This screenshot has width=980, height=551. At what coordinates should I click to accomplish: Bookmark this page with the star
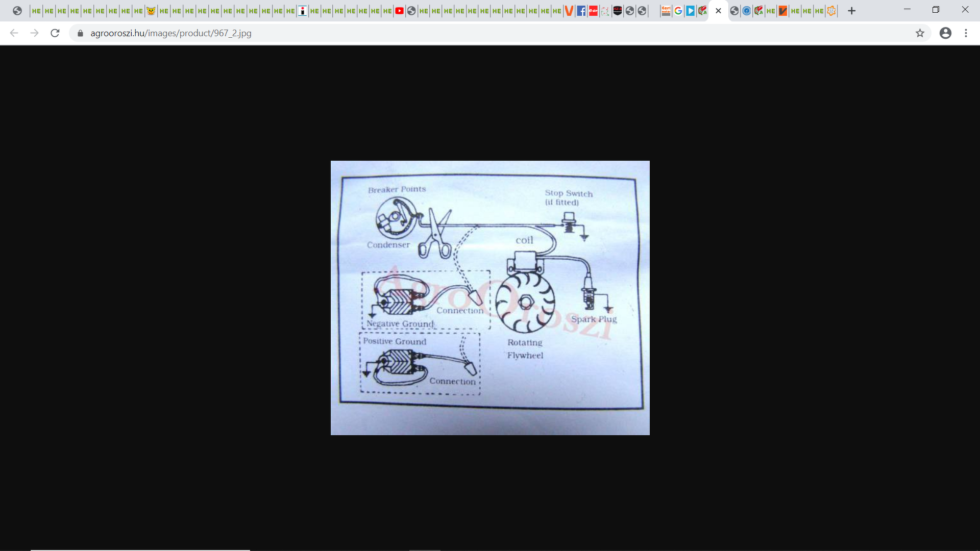point(920,33)
